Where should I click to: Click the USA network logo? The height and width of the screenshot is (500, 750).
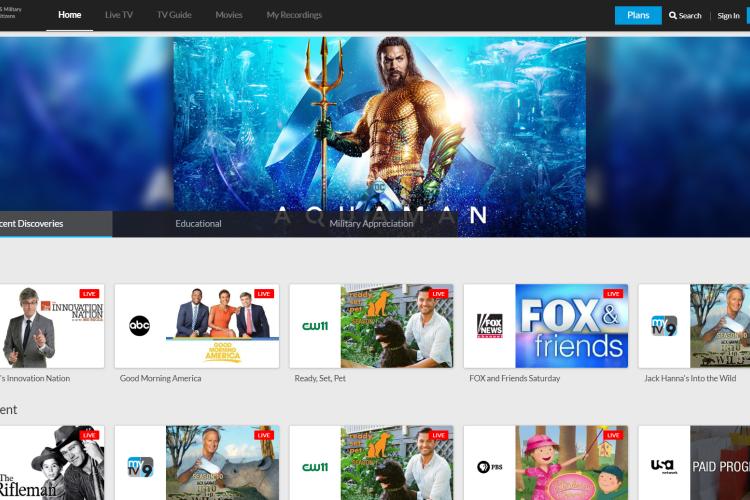(664, 466)
